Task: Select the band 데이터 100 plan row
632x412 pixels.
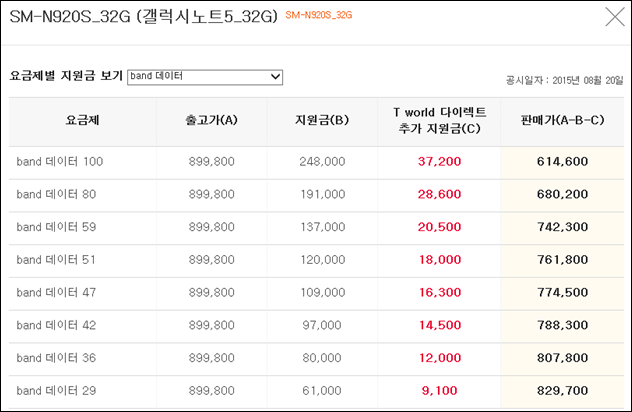Action: 316,162
